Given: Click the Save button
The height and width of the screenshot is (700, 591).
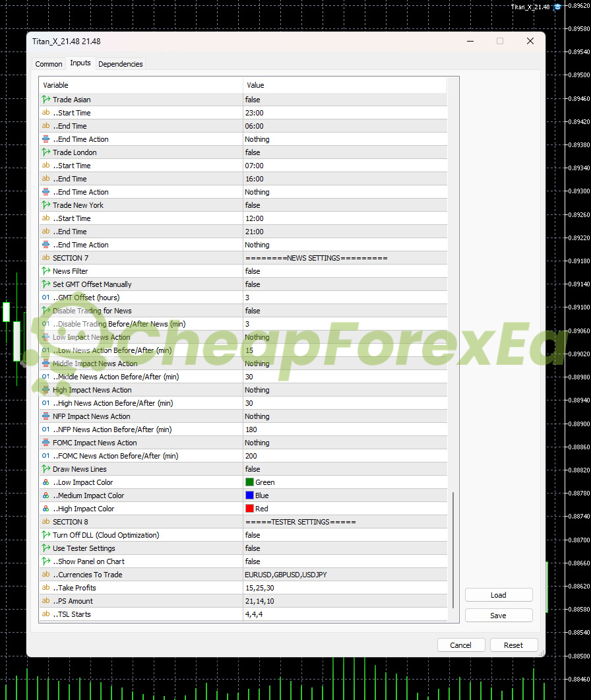Looking at the screenshot, I should pyautogui.click(x=499, y=616).
